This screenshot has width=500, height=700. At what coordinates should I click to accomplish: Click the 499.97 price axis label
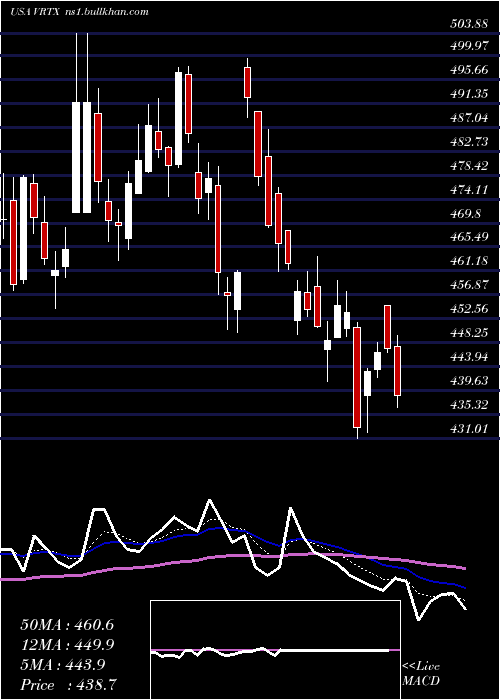click(468, 46)
